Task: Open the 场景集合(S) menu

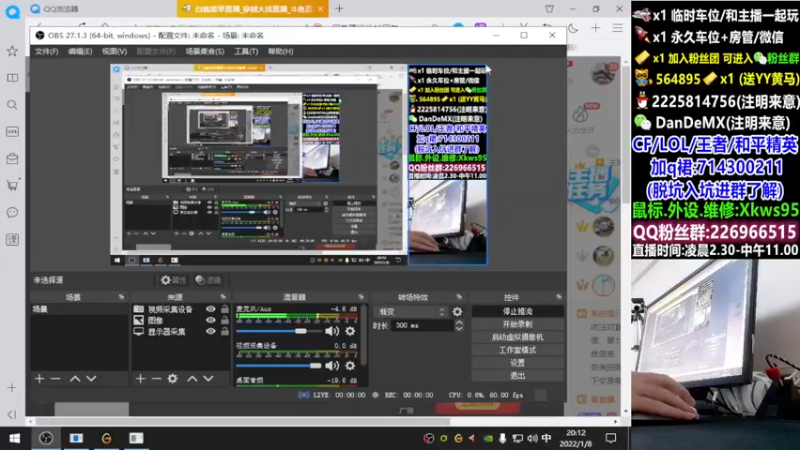Action: (x=205, y=52)
